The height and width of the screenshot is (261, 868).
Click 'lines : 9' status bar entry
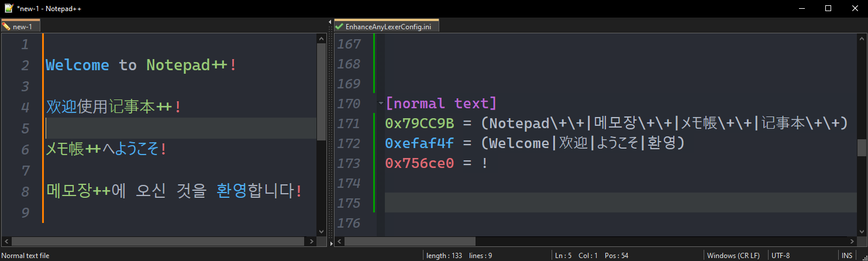(481, 256)
